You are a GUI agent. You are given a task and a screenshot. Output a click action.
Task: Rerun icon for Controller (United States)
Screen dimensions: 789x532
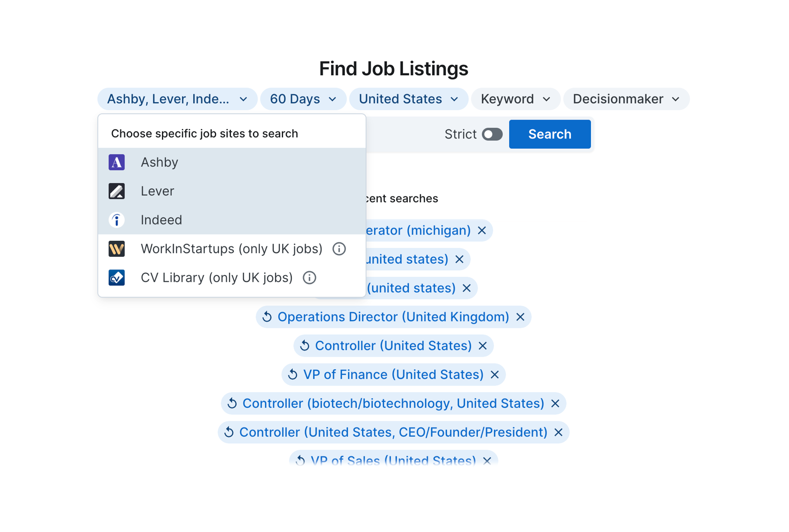[x=305, y=345]
